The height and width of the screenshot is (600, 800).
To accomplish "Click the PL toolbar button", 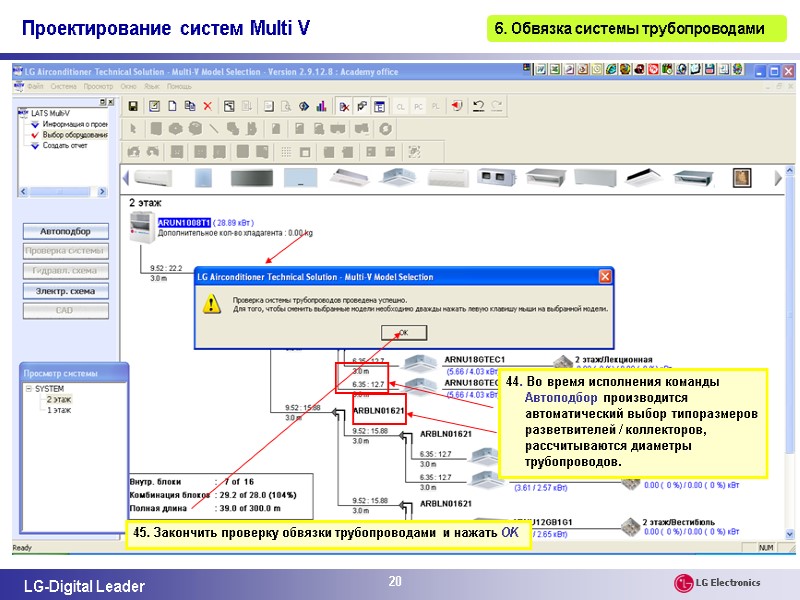I will tap(436, 107).
